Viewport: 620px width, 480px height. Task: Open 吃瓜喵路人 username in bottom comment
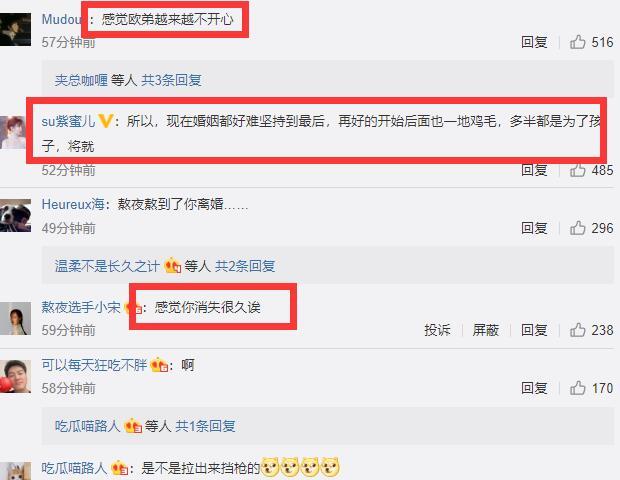point(74,469)
